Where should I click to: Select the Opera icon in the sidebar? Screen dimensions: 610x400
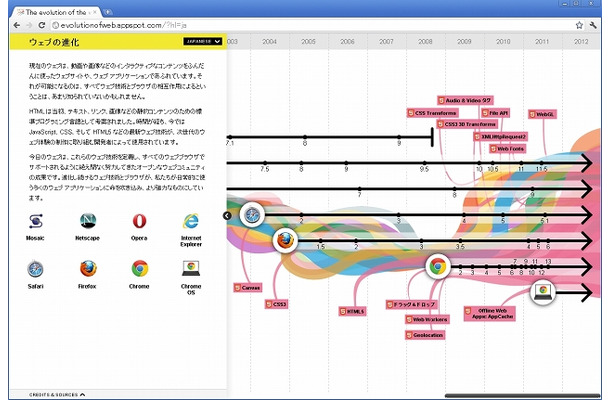pyautogui.click(x=139, y=221)
